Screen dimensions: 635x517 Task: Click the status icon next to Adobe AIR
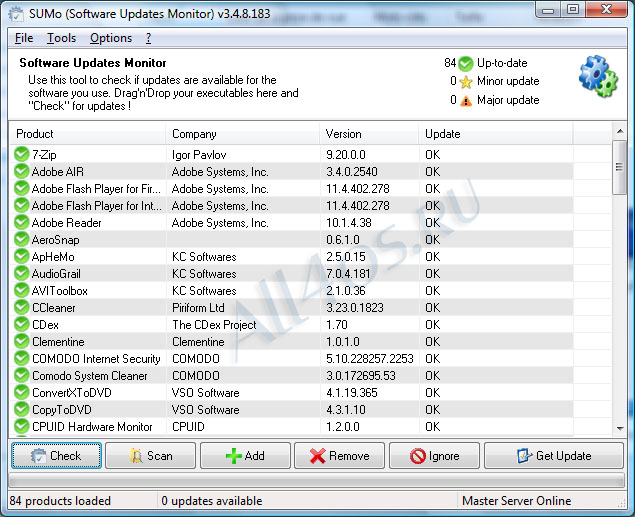pos(21,171)
